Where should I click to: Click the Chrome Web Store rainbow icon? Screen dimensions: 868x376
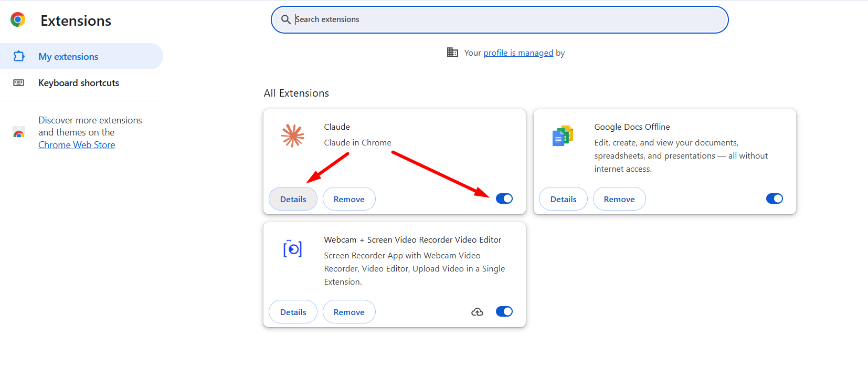tap(19, 132)
